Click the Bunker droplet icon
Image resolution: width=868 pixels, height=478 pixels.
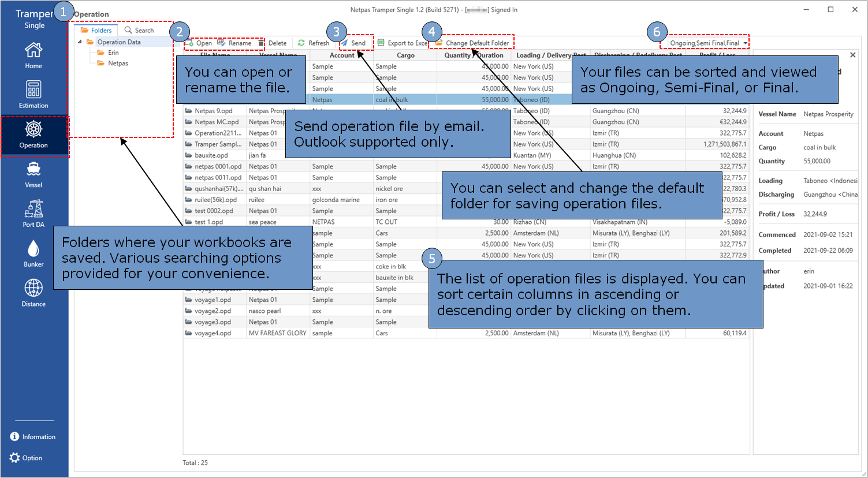[x=33, y=253]
